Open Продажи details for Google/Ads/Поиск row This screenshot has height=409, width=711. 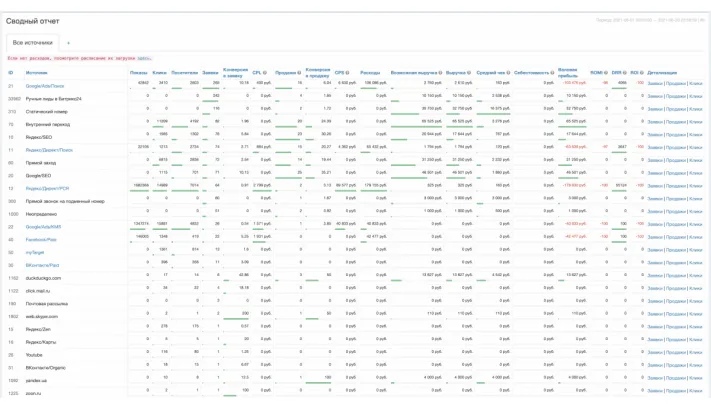pyautogui.click(x=676, y=83)
